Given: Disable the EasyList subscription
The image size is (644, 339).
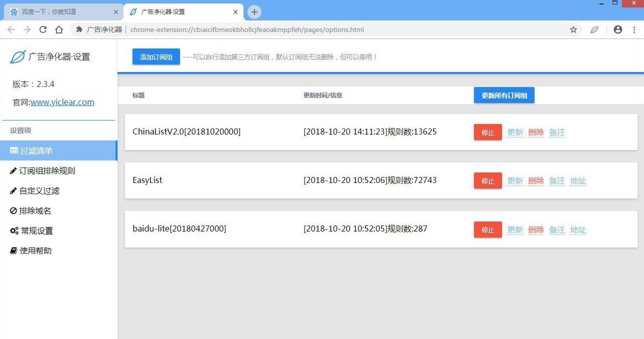Looking at the screenshot, I should (487, 181).
